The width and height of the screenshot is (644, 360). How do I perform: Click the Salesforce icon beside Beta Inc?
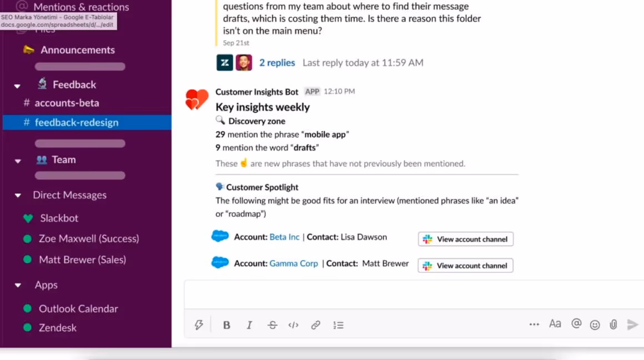coord(220,236)
